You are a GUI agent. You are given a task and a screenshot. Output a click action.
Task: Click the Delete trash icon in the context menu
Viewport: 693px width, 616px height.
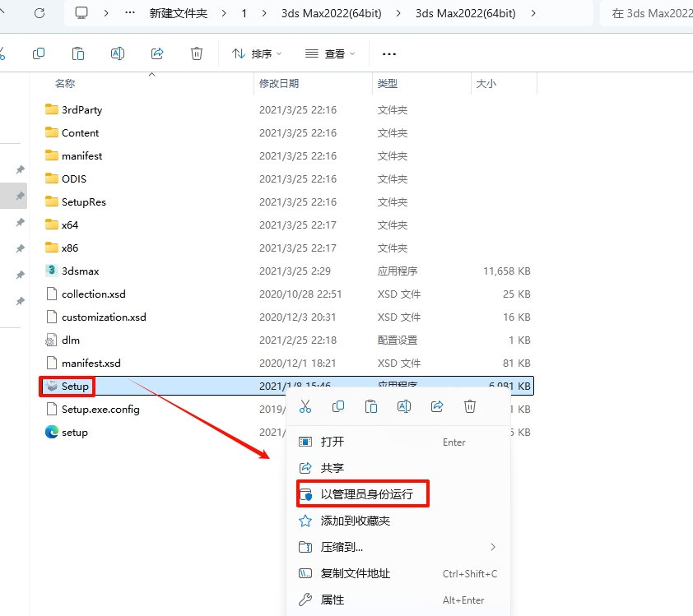[470, 406]
